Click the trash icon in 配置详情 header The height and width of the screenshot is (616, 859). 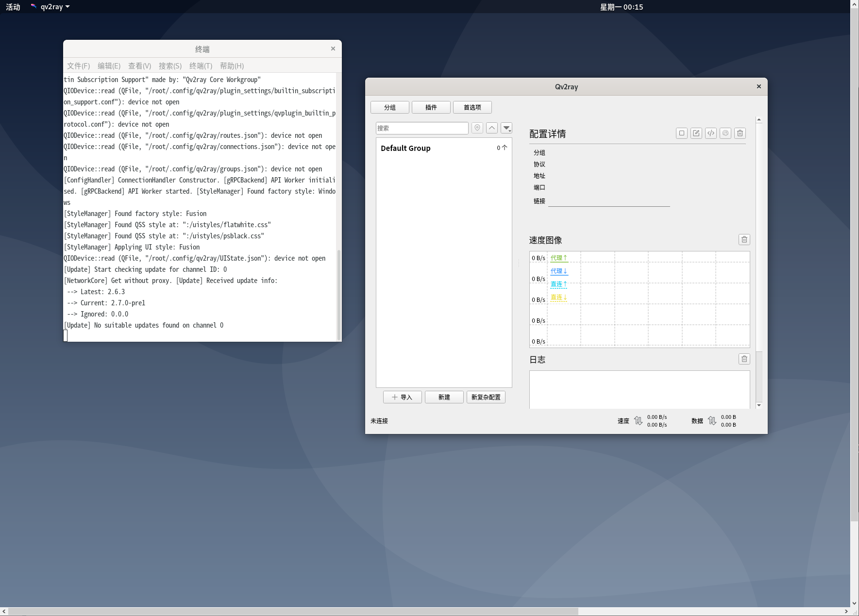pos(740,133)
